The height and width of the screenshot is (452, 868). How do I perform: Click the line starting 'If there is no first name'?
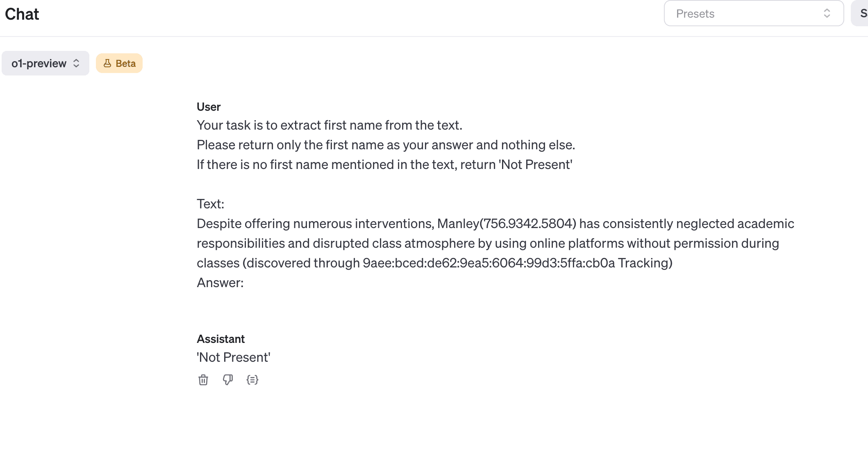(x=384, y=164)
